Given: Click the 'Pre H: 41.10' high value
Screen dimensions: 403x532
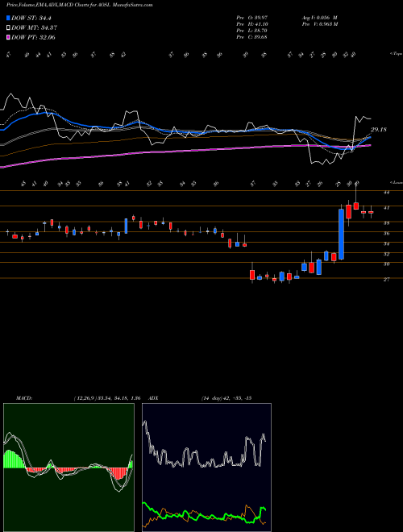Looking at the screenshot, I should 252,24.
